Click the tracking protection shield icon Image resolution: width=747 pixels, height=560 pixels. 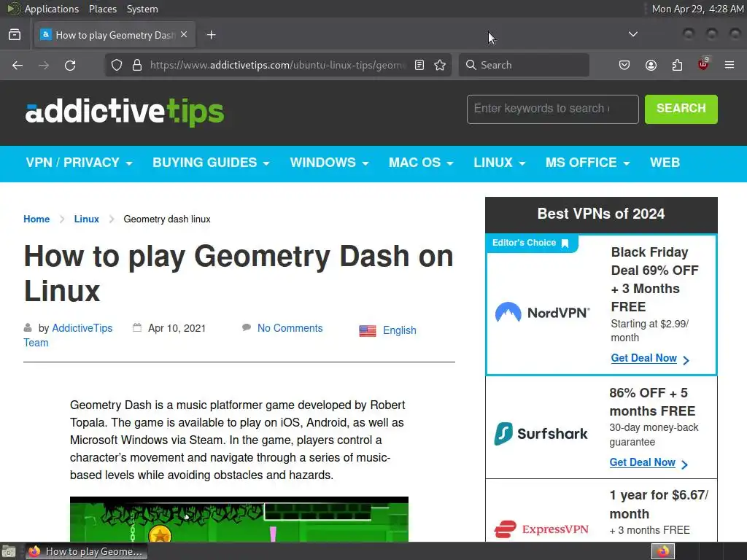point(117,65)
